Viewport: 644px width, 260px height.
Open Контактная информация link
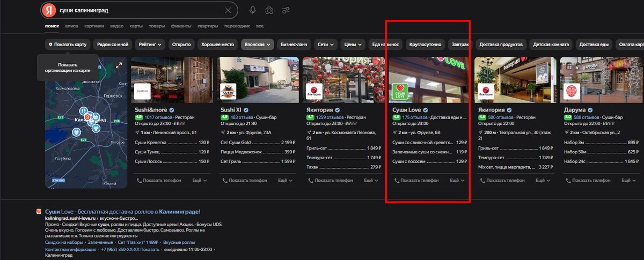(x=70, y=250)
